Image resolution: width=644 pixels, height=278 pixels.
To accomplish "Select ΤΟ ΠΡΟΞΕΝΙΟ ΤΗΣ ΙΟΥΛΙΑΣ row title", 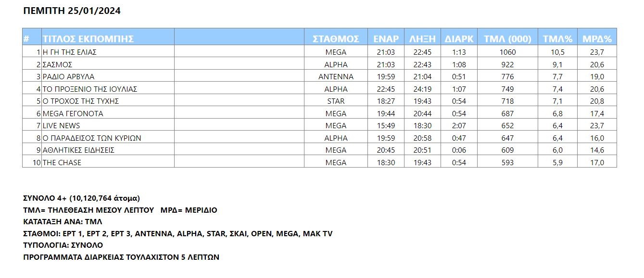I will pos(108,89).
